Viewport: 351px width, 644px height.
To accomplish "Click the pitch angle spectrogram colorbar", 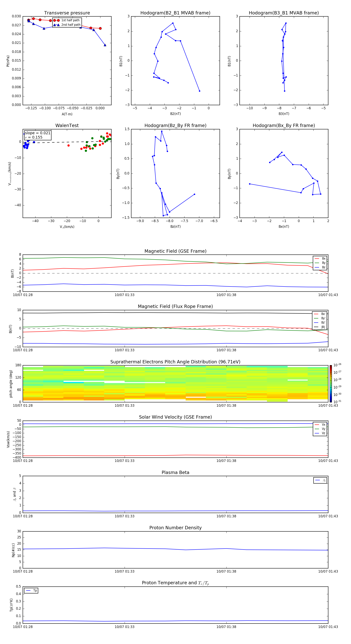I will point(331,384).
